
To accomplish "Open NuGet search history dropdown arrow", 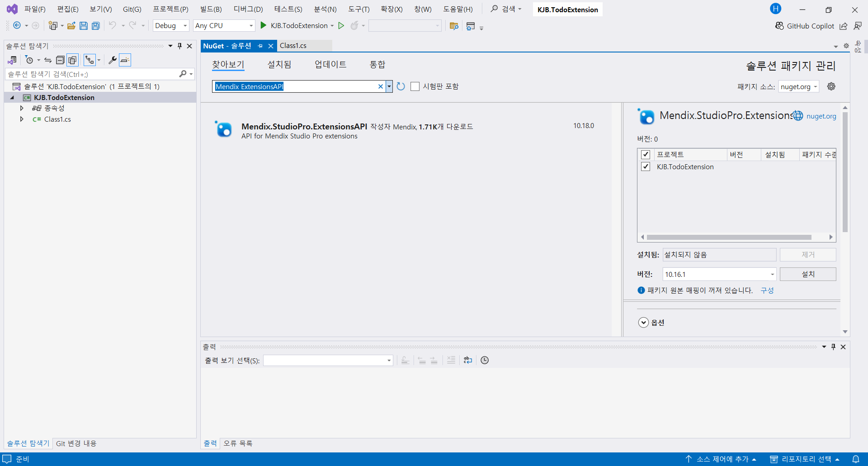I will (389, 86).
